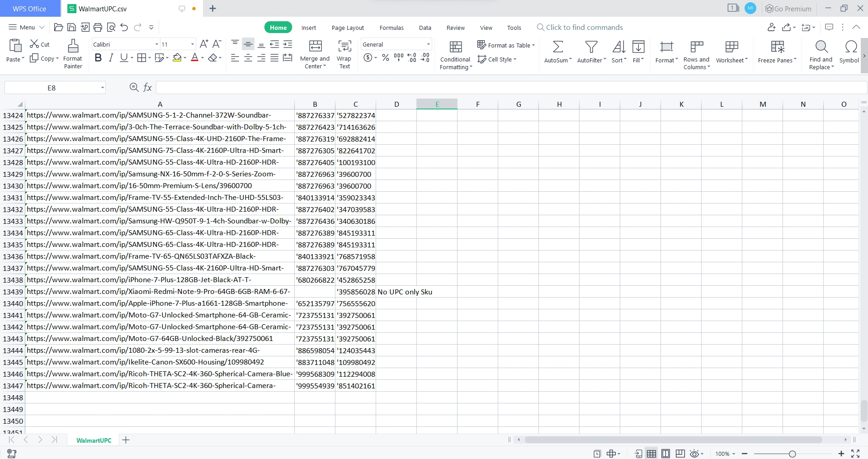Open the Sort tool
Image resolution: width=868 pixels, height=459 pixels.
619,51
